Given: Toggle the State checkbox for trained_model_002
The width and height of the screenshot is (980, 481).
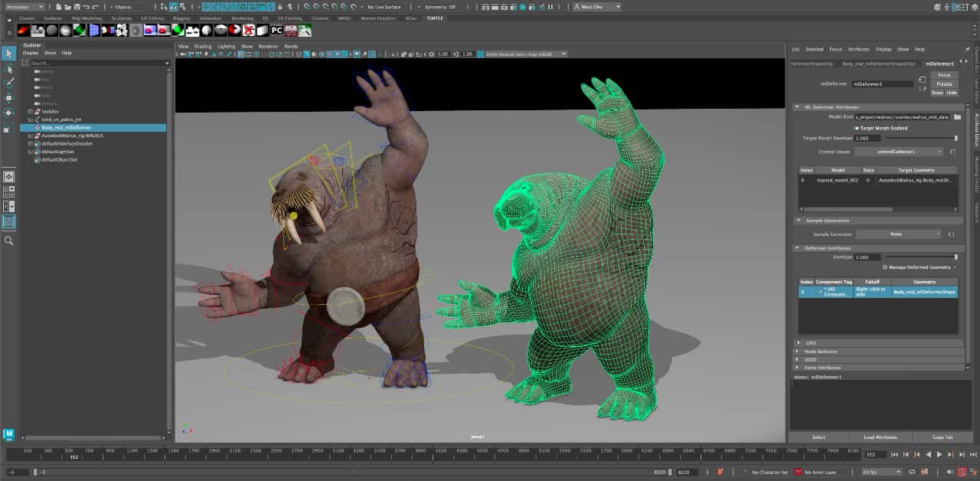Looking at the screenshot, I should (868, 180).
